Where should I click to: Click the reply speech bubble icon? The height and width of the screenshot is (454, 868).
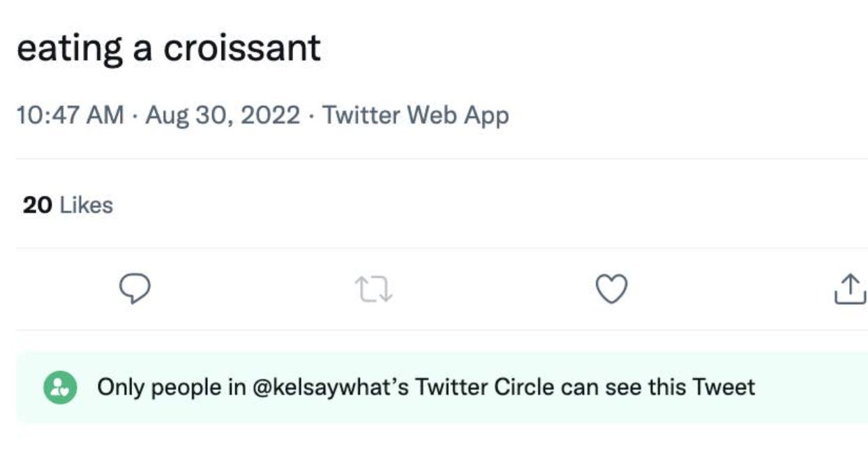tap(135, 289)
